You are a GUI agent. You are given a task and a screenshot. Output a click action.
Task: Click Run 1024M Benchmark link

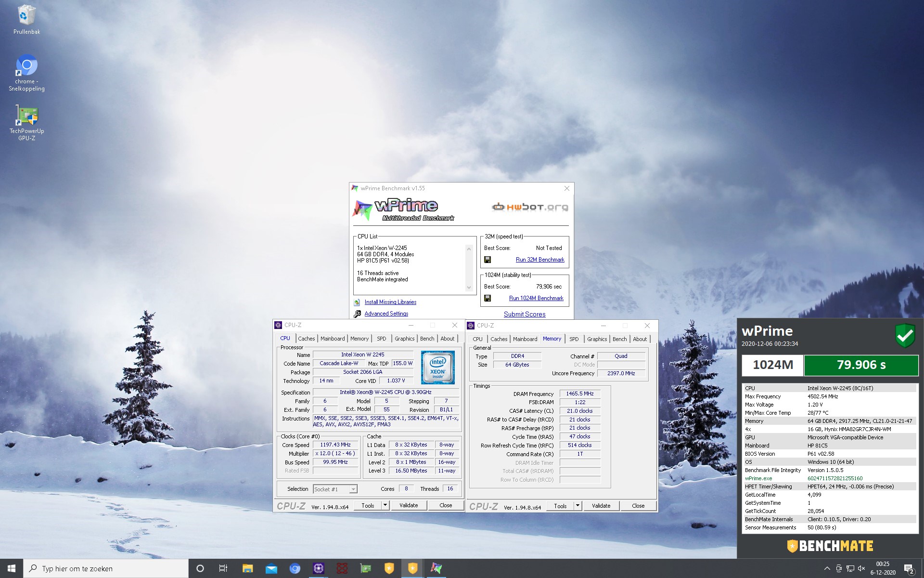click(536, 298)
